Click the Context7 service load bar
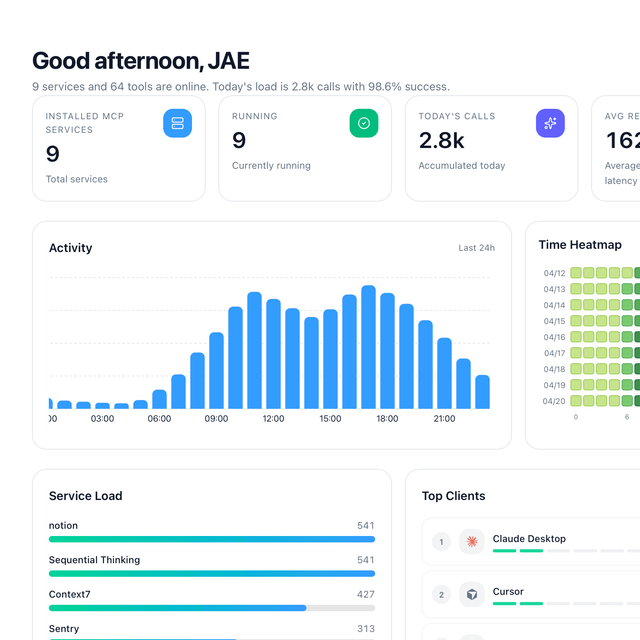 point(212,608)
